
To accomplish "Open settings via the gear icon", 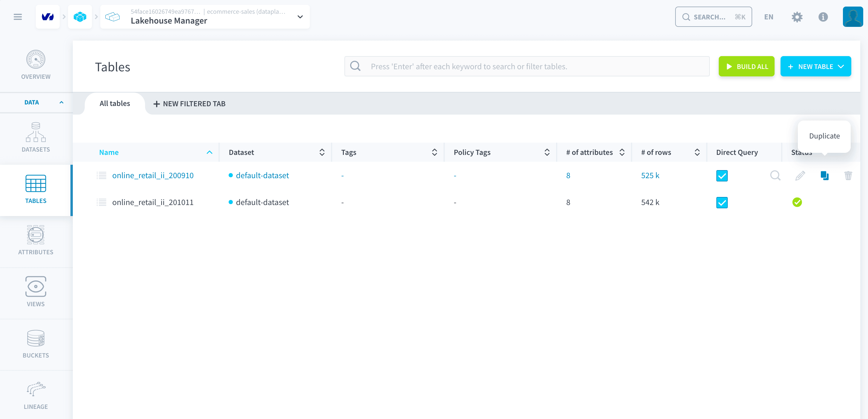I will click(797, 17).
